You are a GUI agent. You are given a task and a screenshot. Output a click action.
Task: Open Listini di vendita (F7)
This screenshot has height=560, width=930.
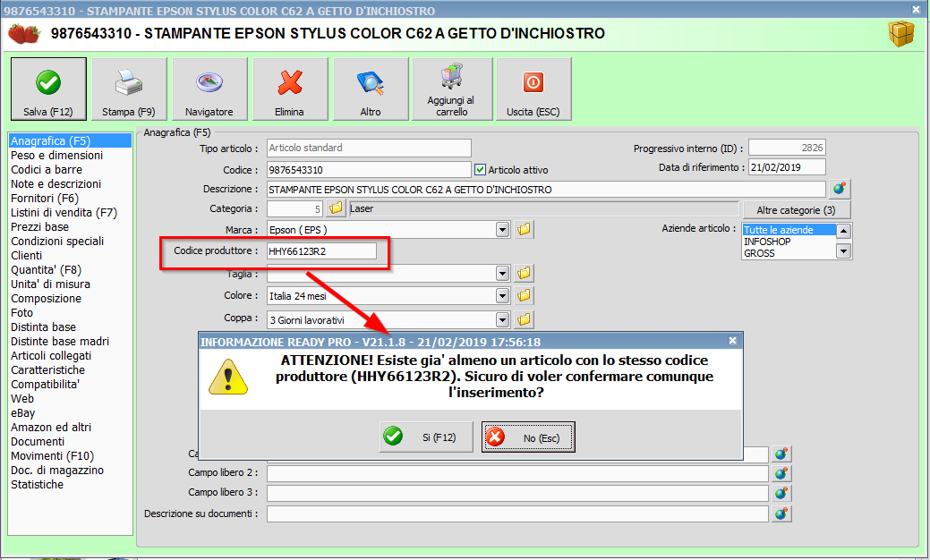pyautogui.click(x=64, y=212)
